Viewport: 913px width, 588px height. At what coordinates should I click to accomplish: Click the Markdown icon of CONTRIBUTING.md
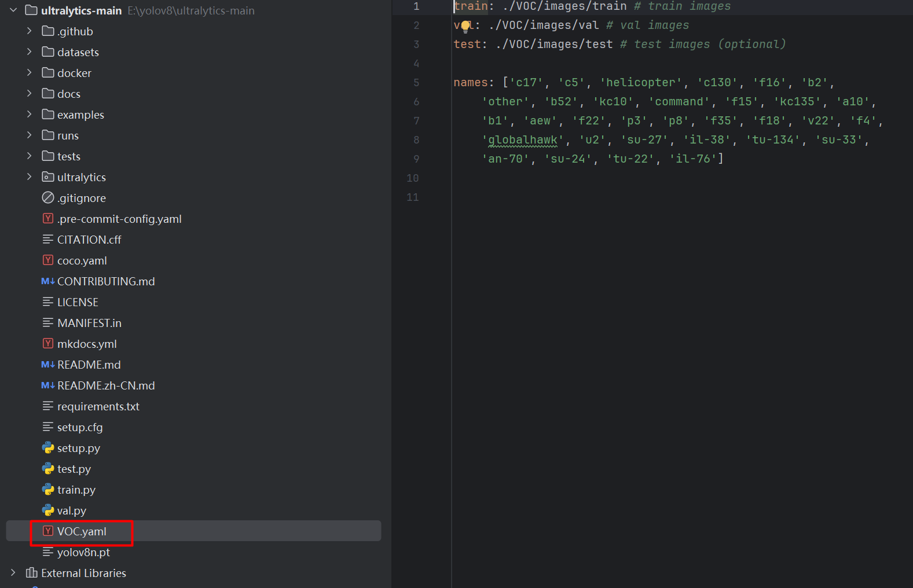point(48,281)
